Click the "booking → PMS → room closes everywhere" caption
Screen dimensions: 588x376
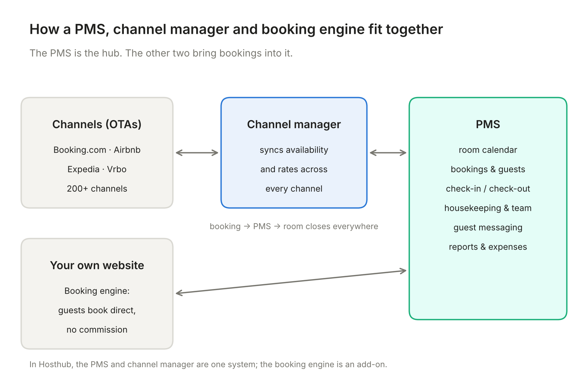[x=294, y=227]
